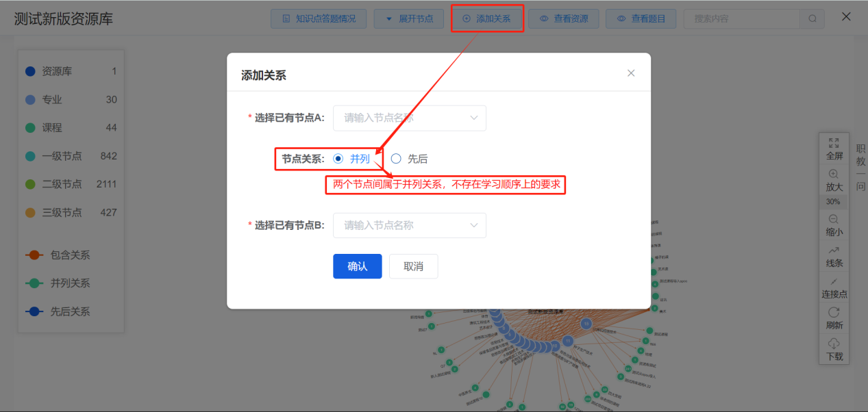Open the 选择已有节点B dropdown

coord(409,225)
